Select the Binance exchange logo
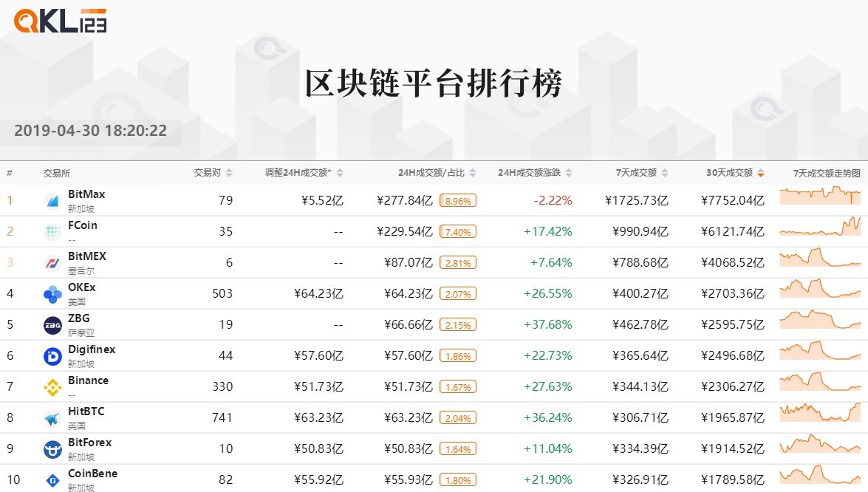The image size is (868, 492). click(52, 386)
